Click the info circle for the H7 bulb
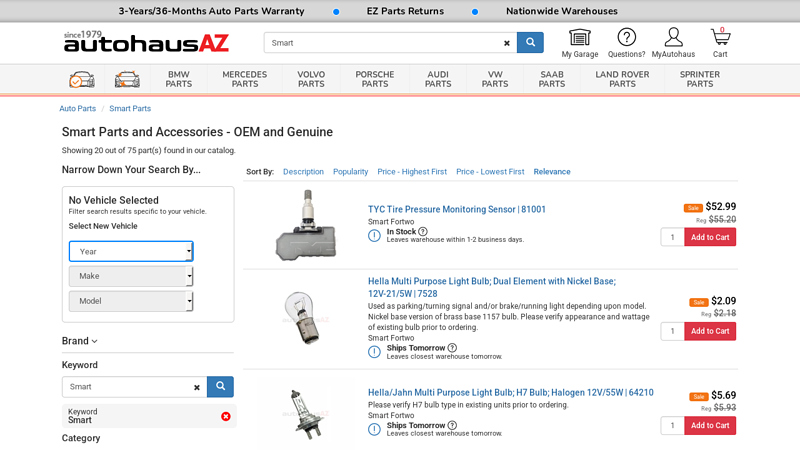 tap(374, 430)
